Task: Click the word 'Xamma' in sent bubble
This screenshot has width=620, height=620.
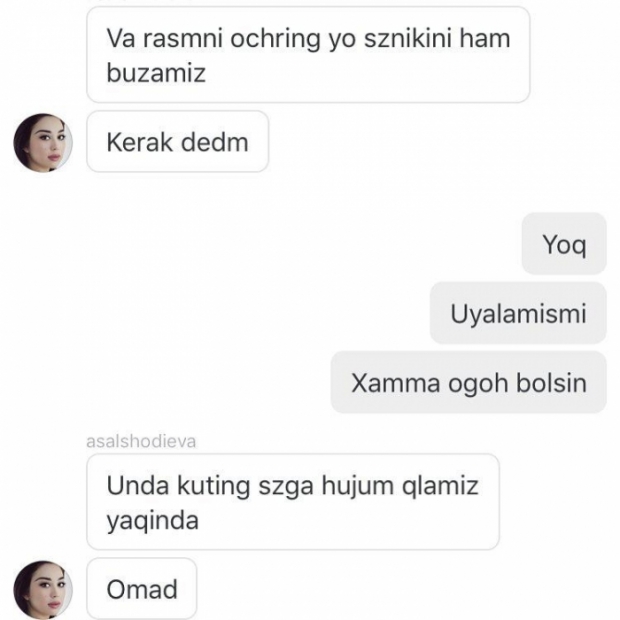Action: click(x=395, y=383)
